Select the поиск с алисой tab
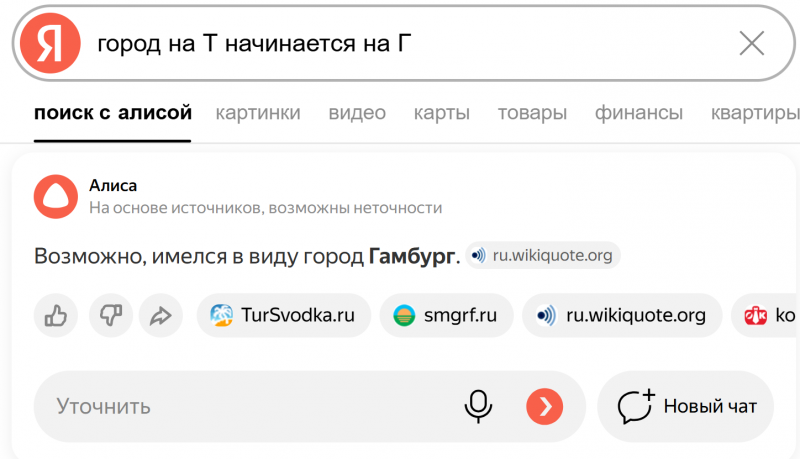Image resolution: width=800 pixels, height=459 pixels. [x=113, y=113]
